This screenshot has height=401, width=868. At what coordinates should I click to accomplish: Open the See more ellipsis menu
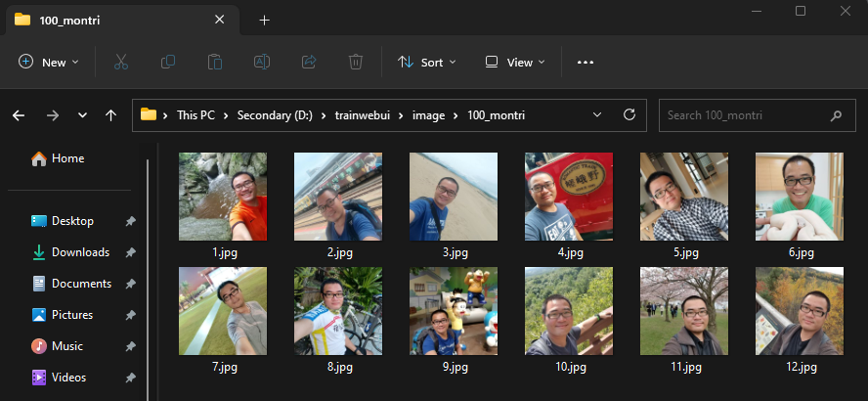(x=586, y=62)
